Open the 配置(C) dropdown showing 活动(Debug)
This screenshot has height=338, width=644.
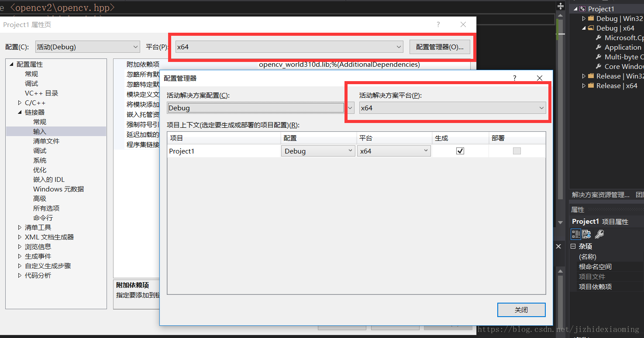87,47
